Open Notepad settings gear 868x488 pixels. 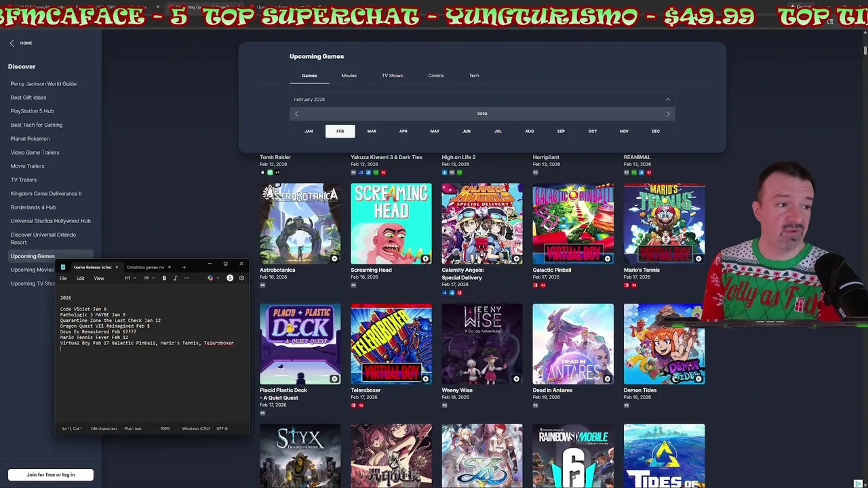(x=241, y=278)
